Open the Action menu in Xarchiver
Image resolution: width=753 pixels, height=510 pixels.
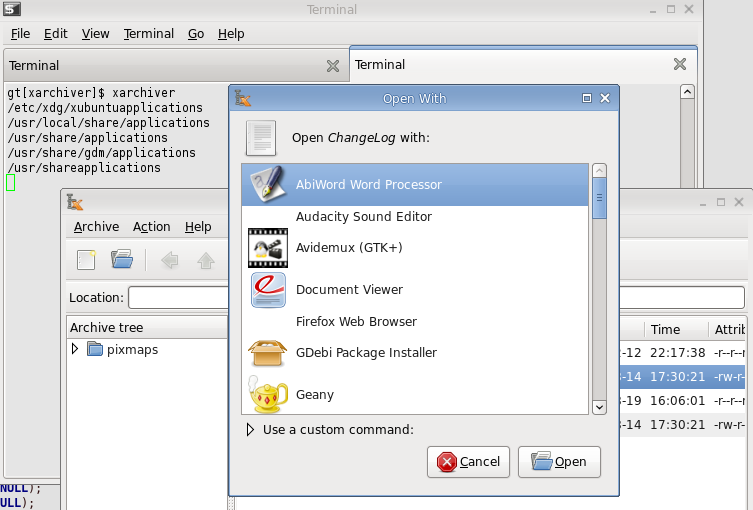point(152,227)
